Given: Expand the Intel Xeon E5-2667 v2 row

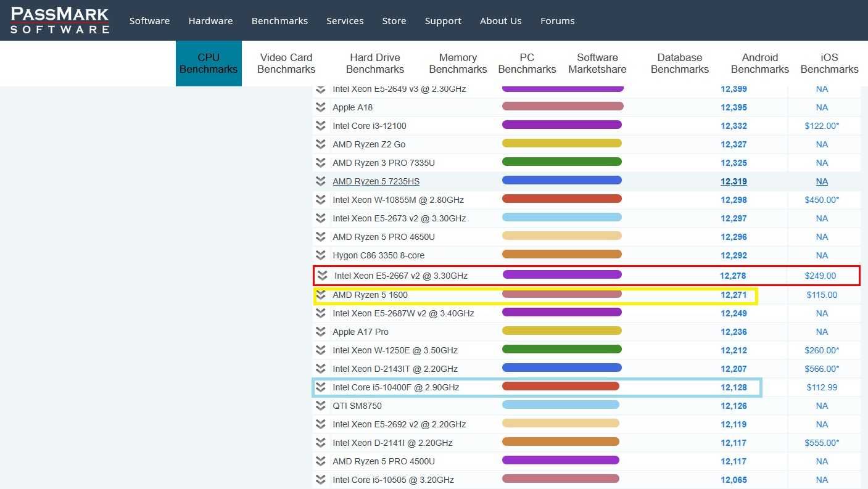Looking at the screenshot, I should pyautogui.click(x=322, y=276).
